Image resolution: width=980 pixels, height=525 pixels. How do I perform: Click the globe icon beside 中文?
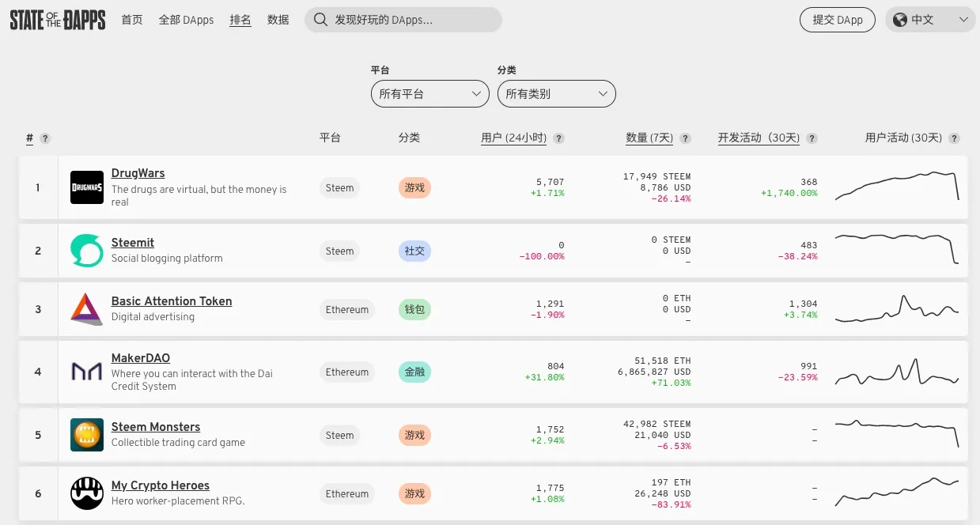[900, 20]
